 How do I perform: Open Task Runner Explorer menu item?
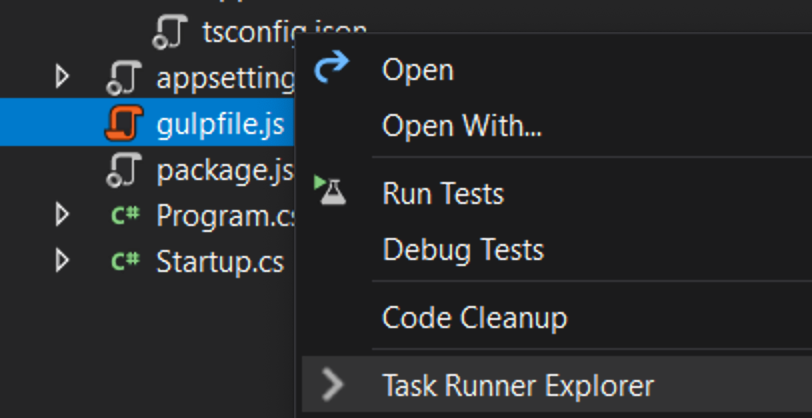(x=518, y=385)
